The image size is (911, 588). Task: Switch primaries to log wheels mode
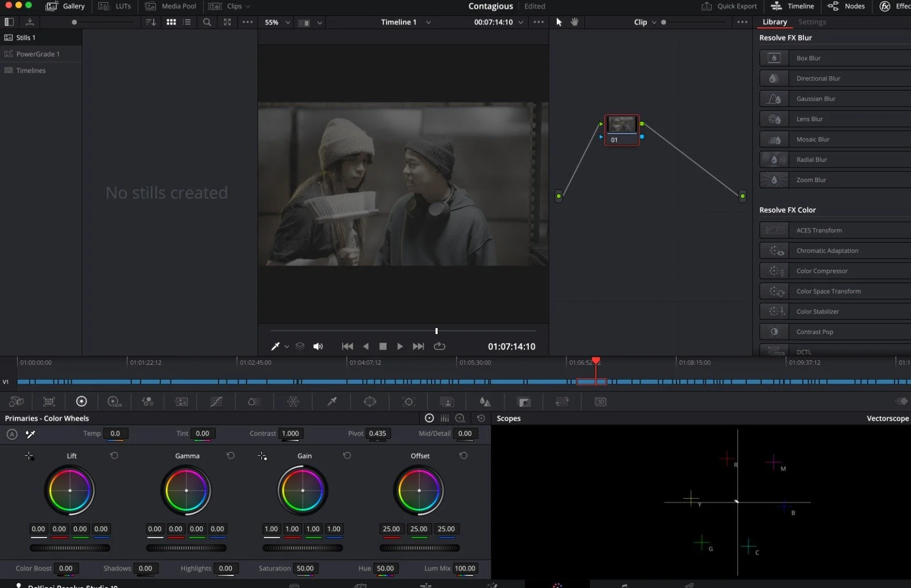(x=460, y=418)
